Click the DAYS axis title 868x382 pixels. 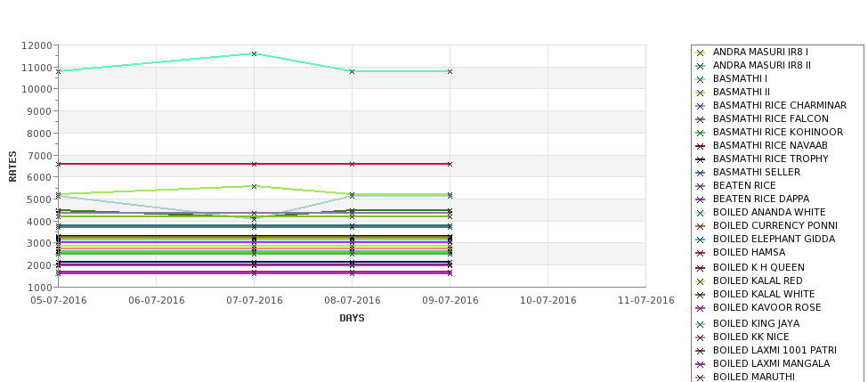pyautogui.click(x=352, y=319)
